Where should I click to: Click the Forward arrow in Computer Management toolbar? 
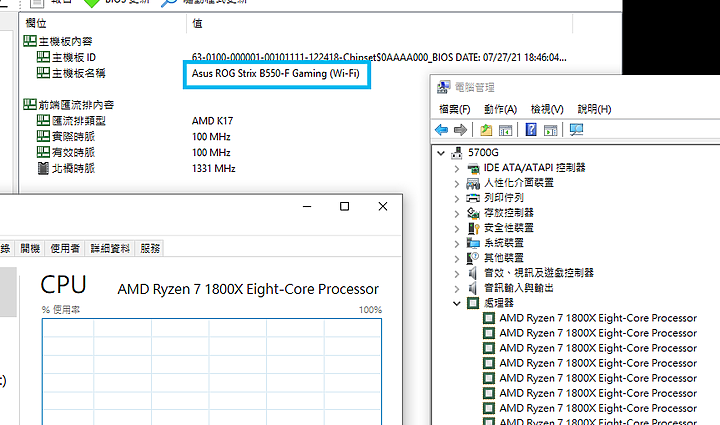point(460,130)
